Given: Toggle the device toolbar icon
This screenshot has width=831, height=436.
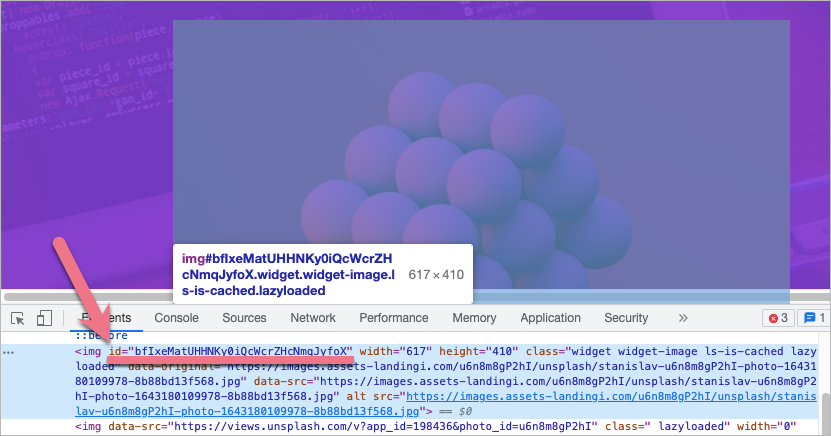Looking at the screenshot, I should click(x=44, y=318).
